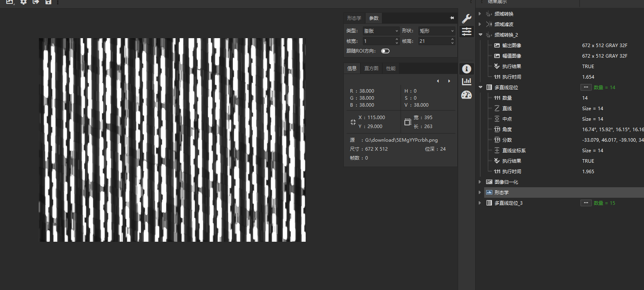Switch to the 直方图 tab
The width and height of the screenshot is (644, 290).
[x=371, y=69]
